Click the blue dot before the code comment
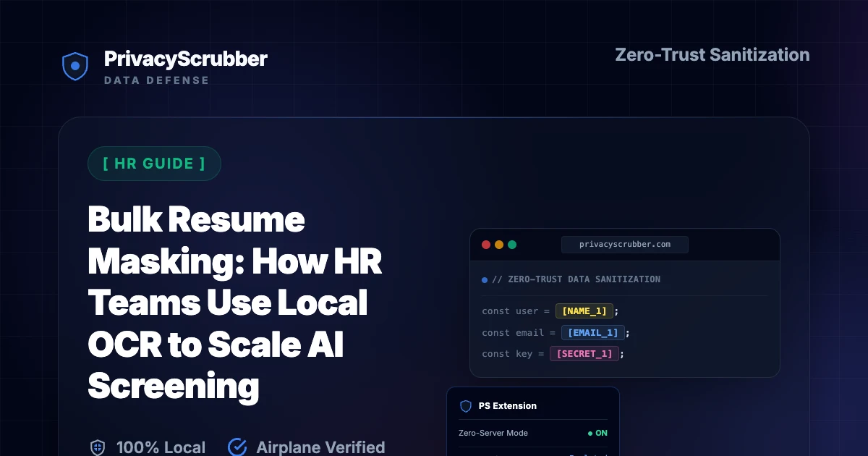 [x=485, y=279]
